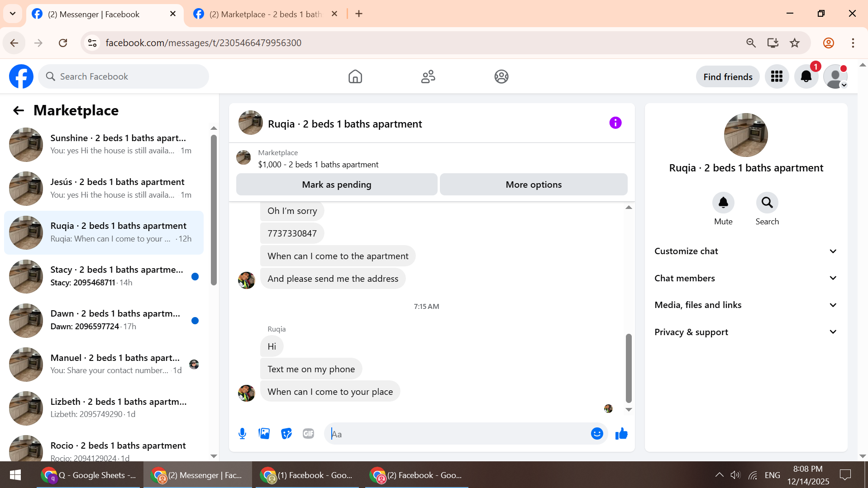This screenshot has width=868, height=488.
Task: Select the Messenger | Facebook browser tab
Action: pos(104,14)
